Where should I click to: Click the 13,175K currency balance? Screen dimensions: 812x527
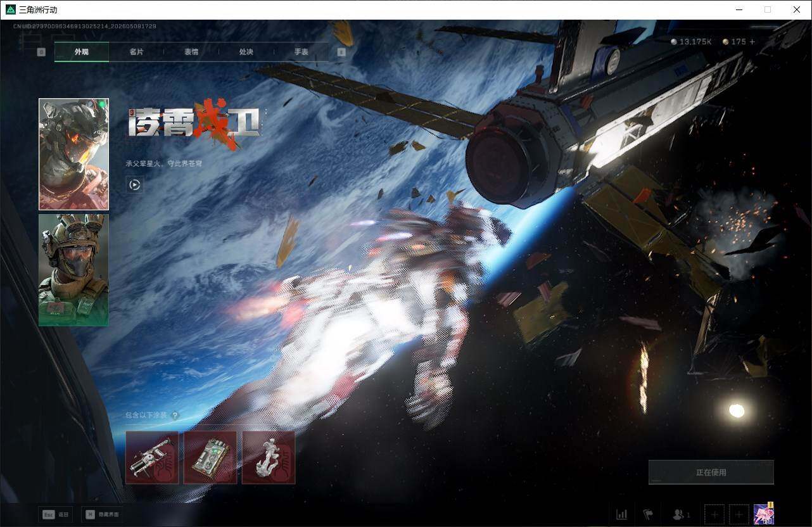[691, 42]
